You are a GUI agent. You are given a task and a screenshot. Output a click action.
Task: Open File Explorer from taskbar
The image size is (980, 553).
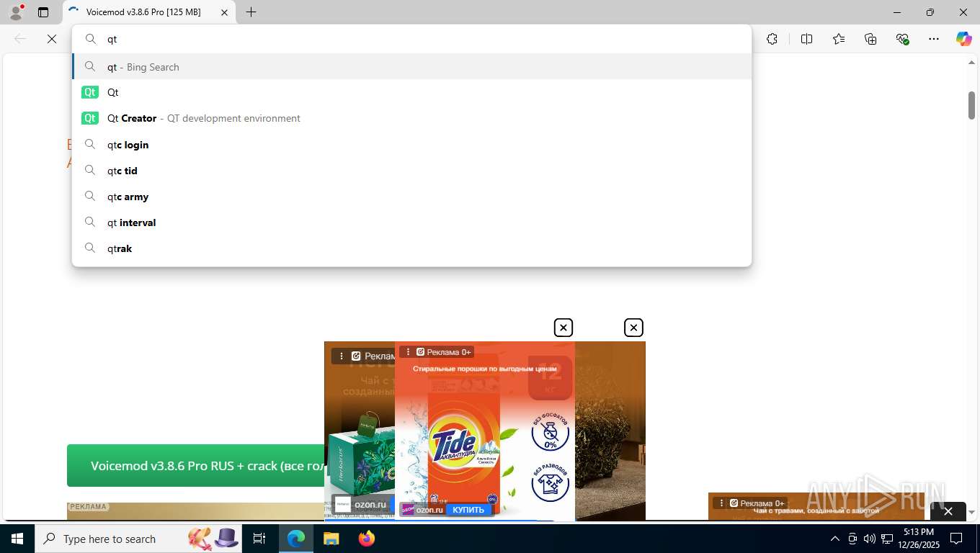pyautogui.click(x=331, y=539)
